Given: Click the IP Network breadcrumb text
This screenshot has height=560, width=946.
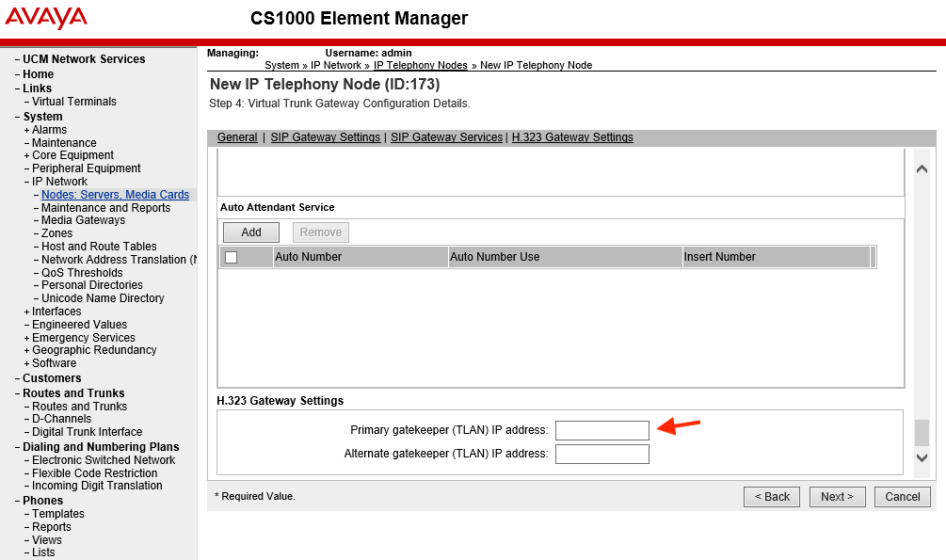Looking at the screenshot, I should (x=336, y=65).
